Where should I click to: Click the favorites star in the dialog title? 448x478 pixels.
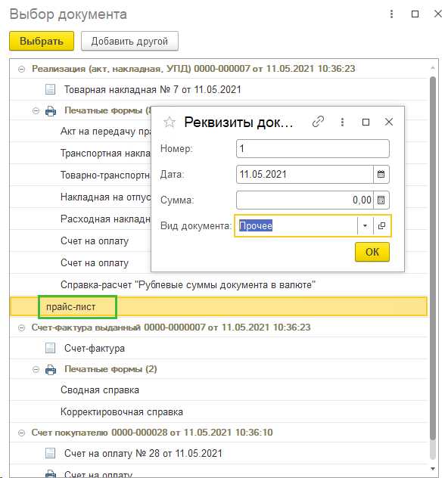click(170, 123)
